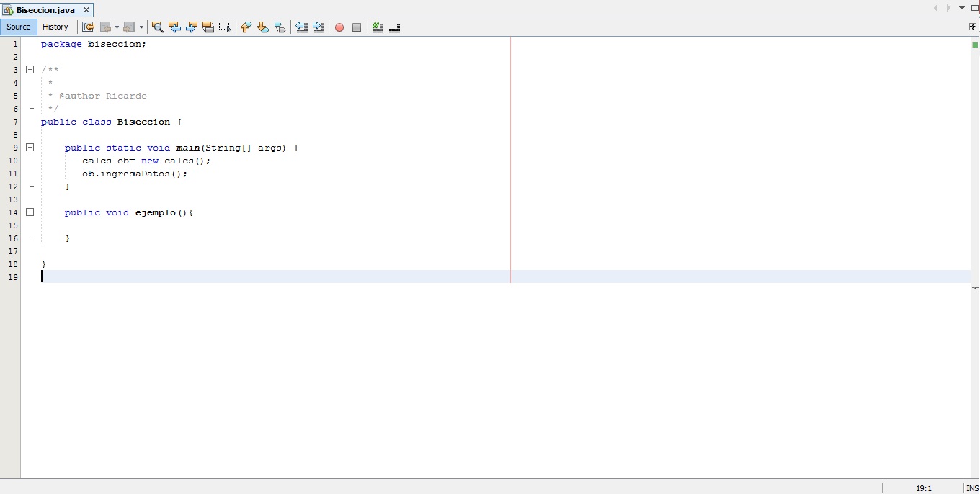The image size is (980, 494).
Task: Click the 'public class Biseccion {' line
Action: pos(112,122)
